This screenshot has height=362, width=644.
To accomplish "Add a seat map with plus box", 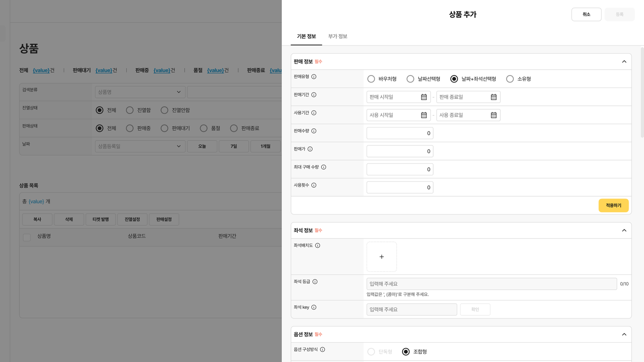I will [382, 257].
